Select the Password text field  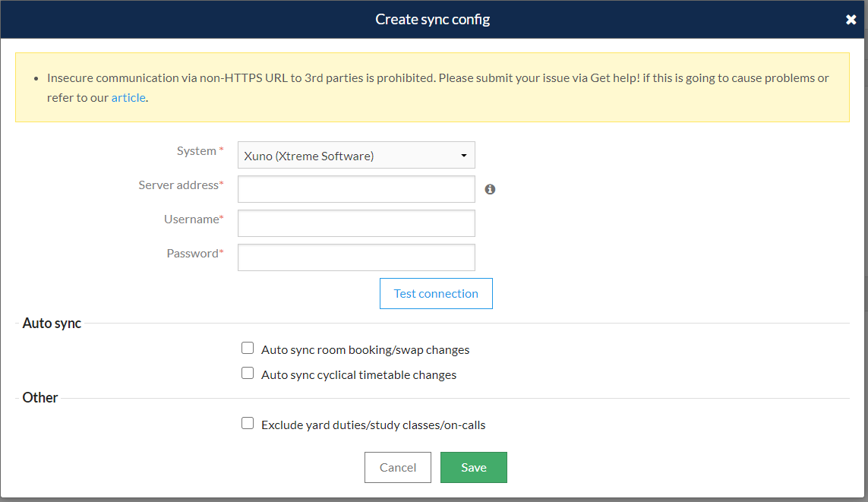[356, 257]
